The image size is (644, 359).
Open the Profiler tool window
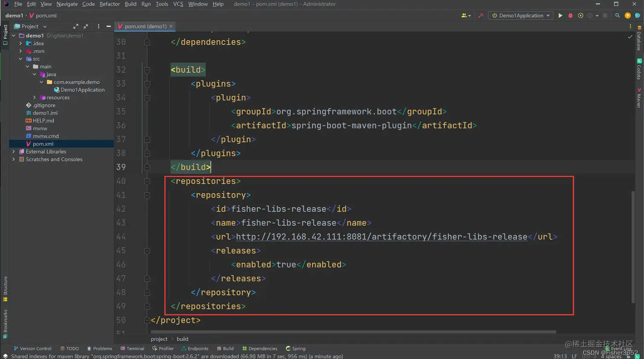[x=163, y=348]
